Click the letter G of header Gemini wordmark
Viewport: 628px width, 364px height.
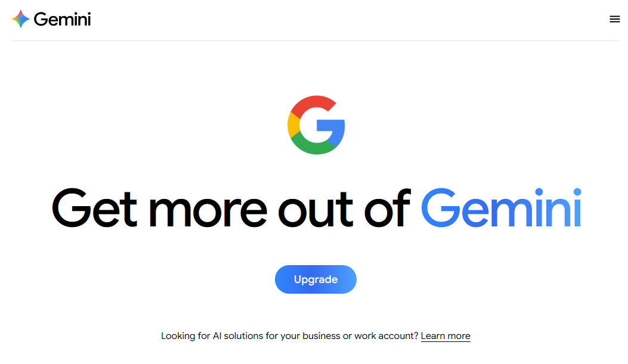[x=41, y=19]
